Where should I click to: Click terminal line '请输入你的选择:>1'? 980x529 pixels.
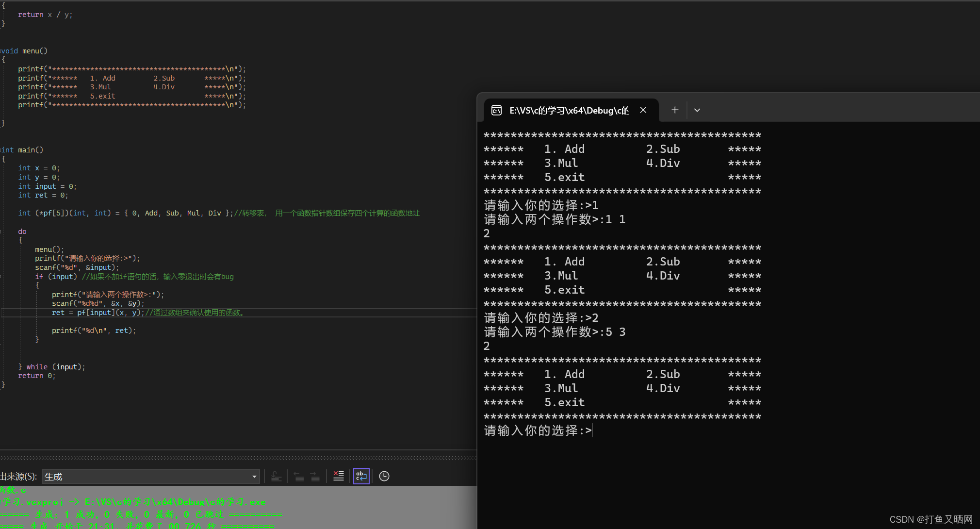click(x=541, y=205)
